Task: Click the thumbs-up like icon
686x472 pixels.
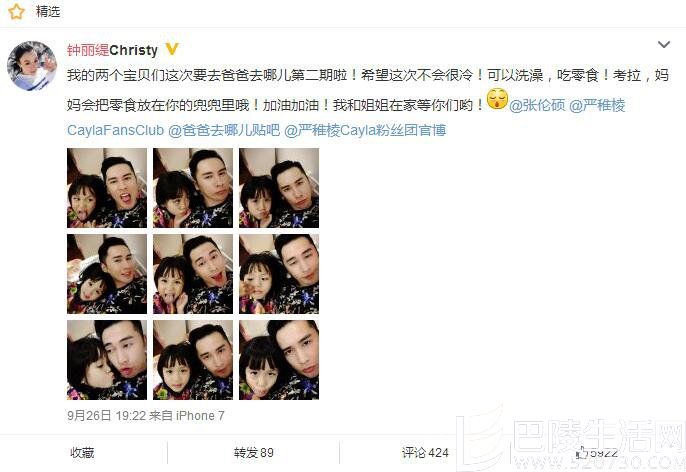Action: [x=581, y=453]
